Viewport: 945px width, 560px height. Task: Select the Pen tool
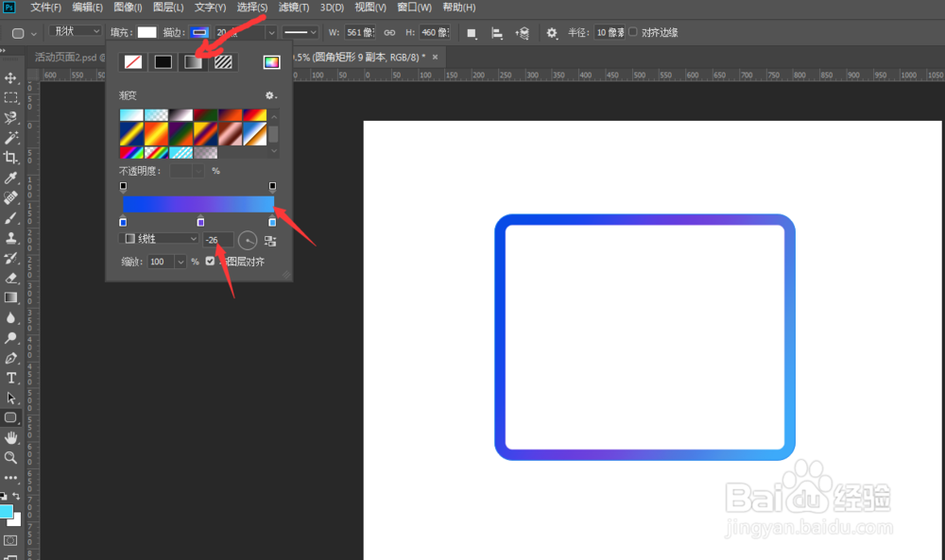pyautogui.click(x=10, y=358)
